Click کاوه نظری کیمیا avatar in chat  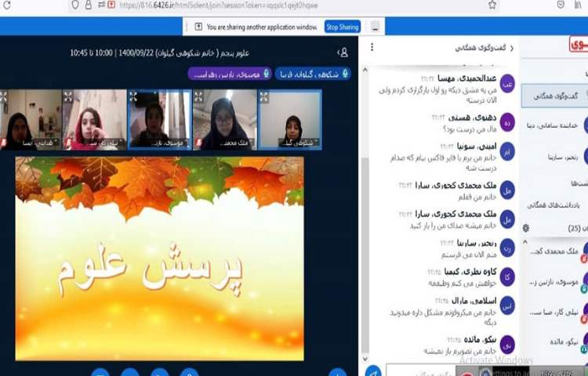click(x=507, y=277)
